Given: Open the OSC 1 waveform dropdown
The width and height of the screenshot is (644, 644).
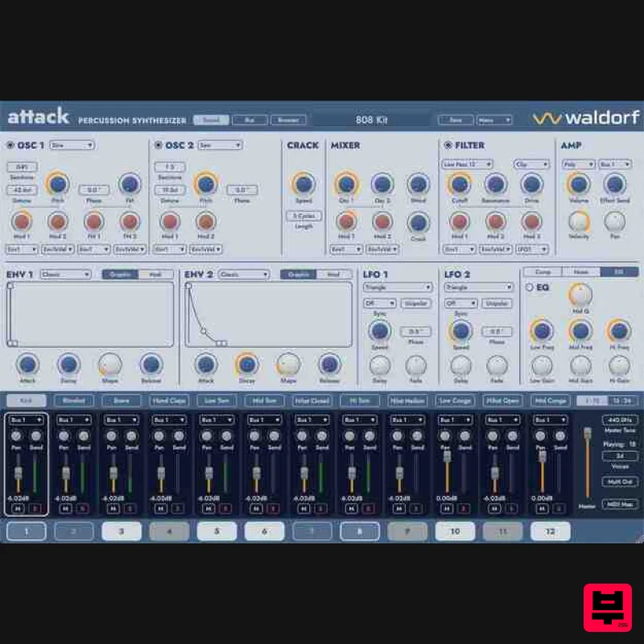Looking at the screenshot, I should point(72,146).
